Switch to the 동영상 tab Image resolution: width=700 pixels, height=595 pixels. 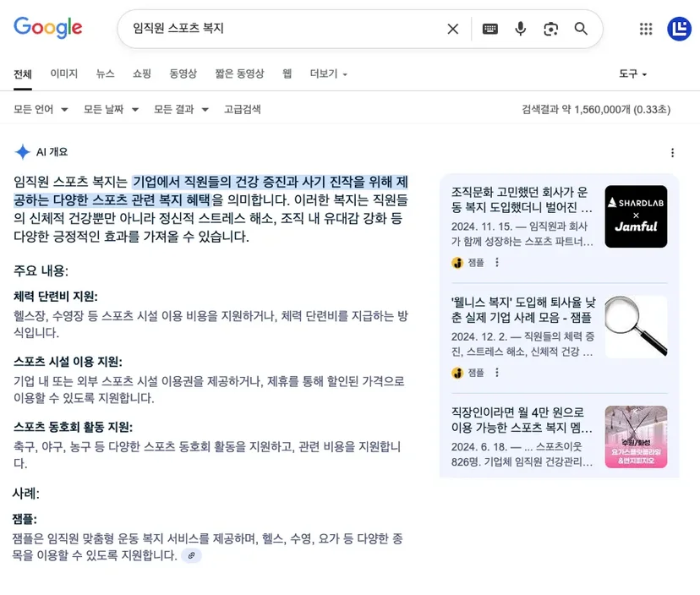183,74
